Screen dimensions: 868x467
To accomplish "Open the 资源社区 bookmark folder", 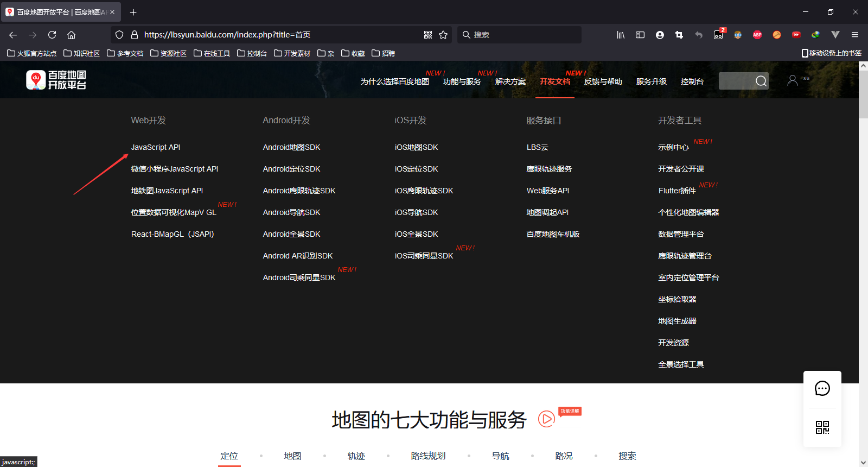I will coord(169,53).
